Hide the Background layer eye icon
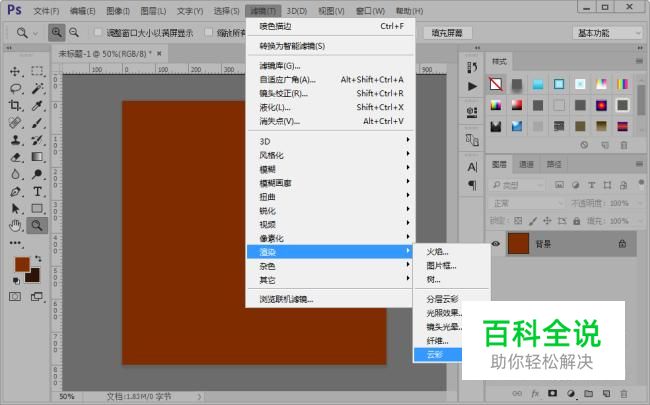The height and width of the screenshot is (405, 650). pyautogui.click(x=496, y=244)
